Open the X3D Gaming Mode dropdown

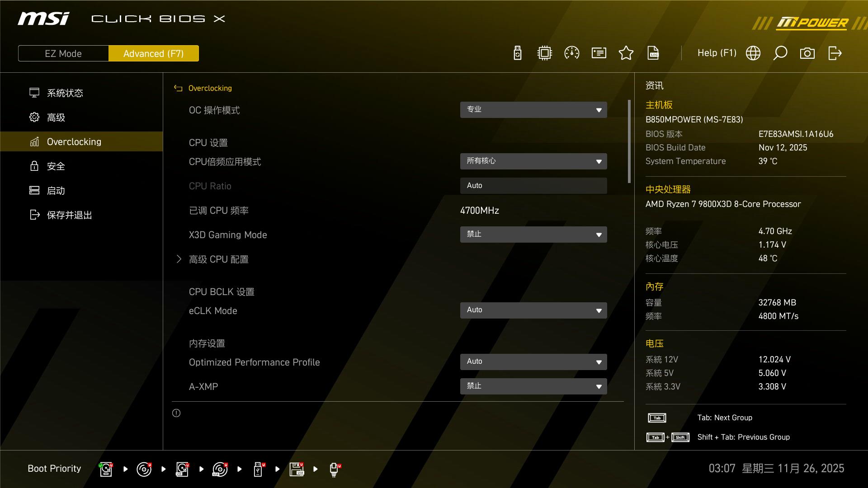pos(533,235)
